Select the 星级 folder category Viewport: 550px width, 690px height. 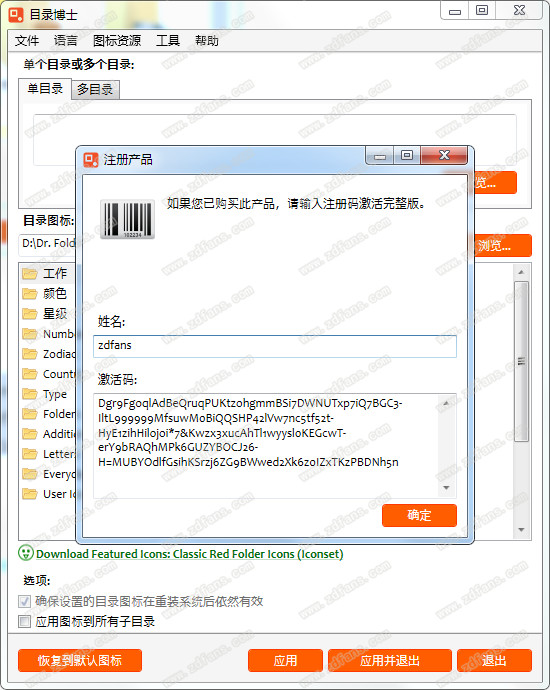click(x=48, y=314)
